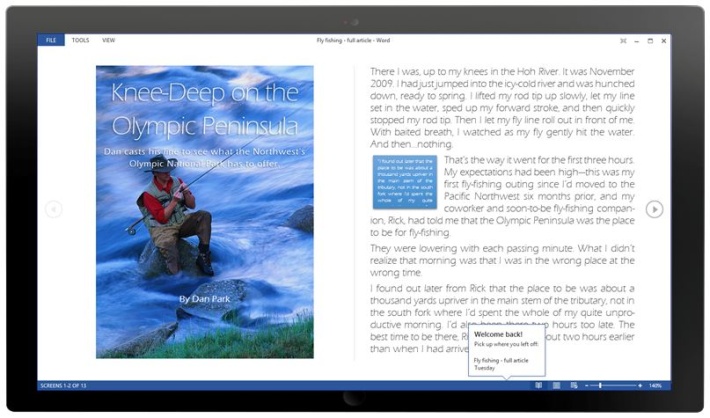Select the blue pull quote text box
This screenshot has width=710, height=418.
[404, 181]
